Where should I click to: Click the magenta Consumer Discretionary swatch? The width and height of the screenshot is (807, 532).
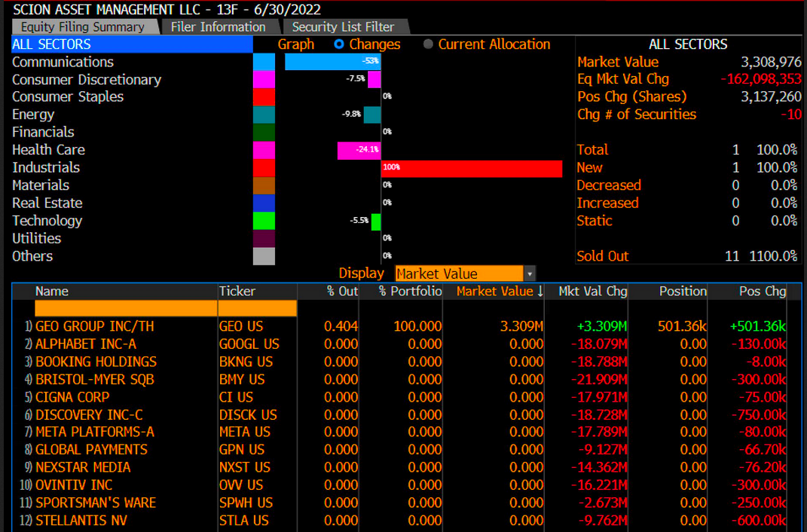point(264,80)
